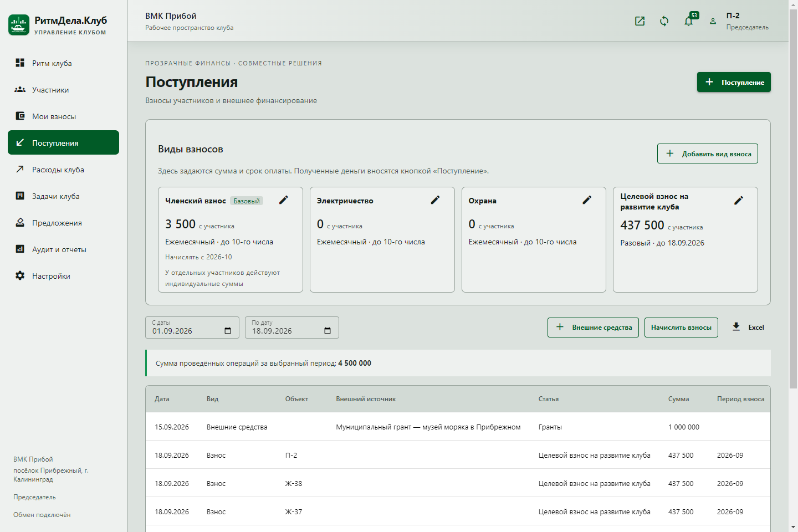Click the С даты input field
Image resolution: width=798 pixels, height=532 pixels.
(192, 328)
